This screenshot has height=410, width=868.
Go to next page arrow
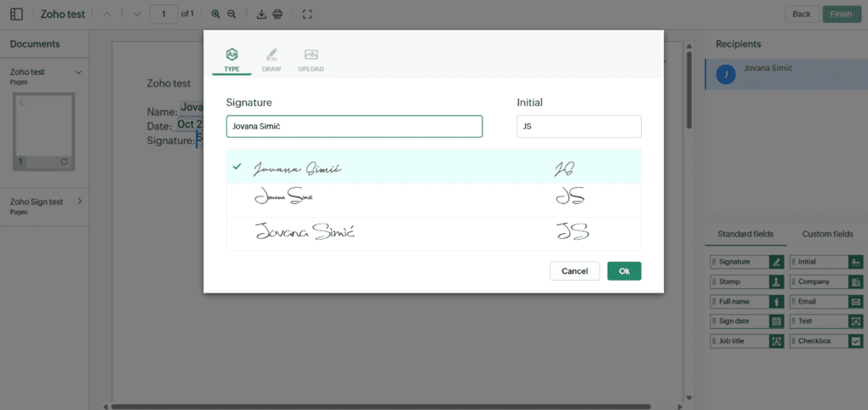(x=137, y=14)
